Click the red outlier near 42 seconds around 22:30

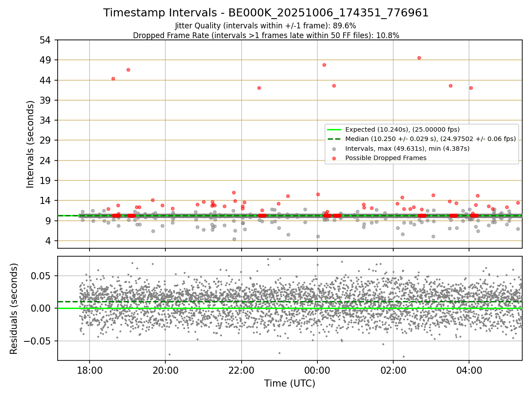(x=259, y=88)
